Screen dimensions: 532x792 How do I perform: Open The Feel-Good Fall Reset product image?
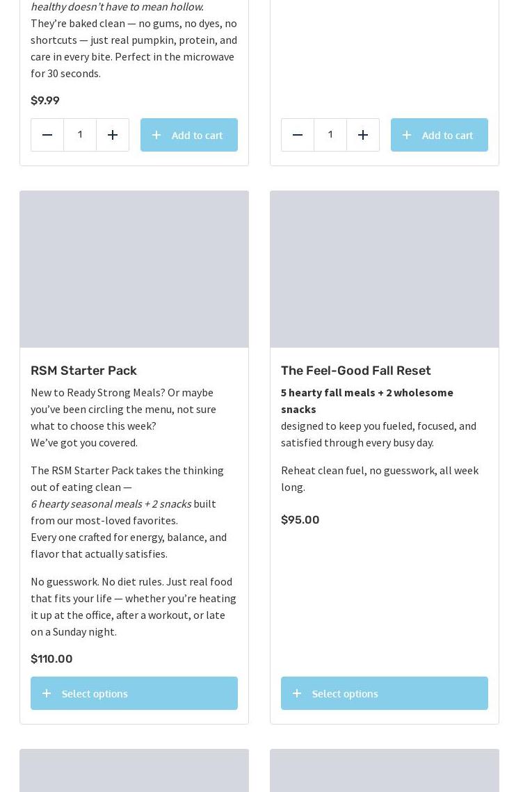point(385,269)
